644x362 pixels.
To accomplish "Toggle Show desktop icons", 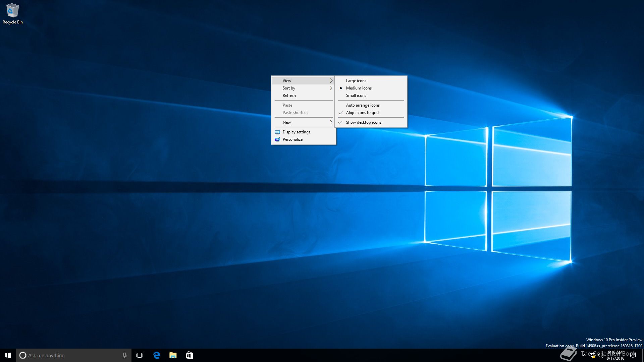I will tap(371, 122).
